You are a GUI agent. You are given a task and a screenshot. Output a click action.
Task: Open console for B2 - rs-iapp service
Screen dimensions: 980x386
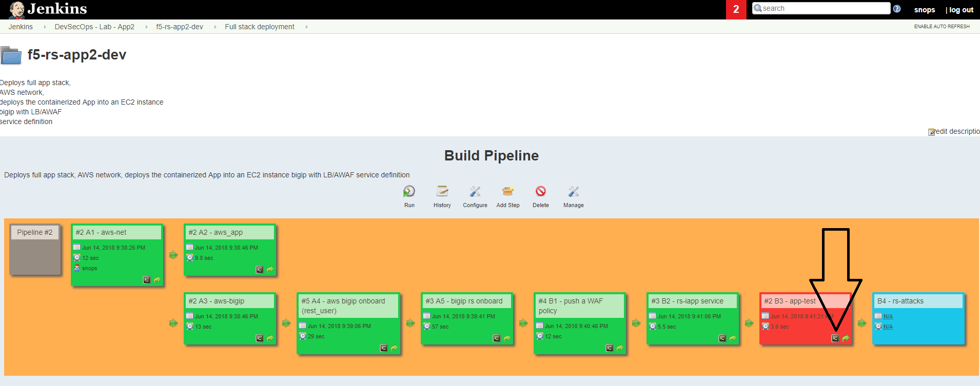click(x=722, y=338)
